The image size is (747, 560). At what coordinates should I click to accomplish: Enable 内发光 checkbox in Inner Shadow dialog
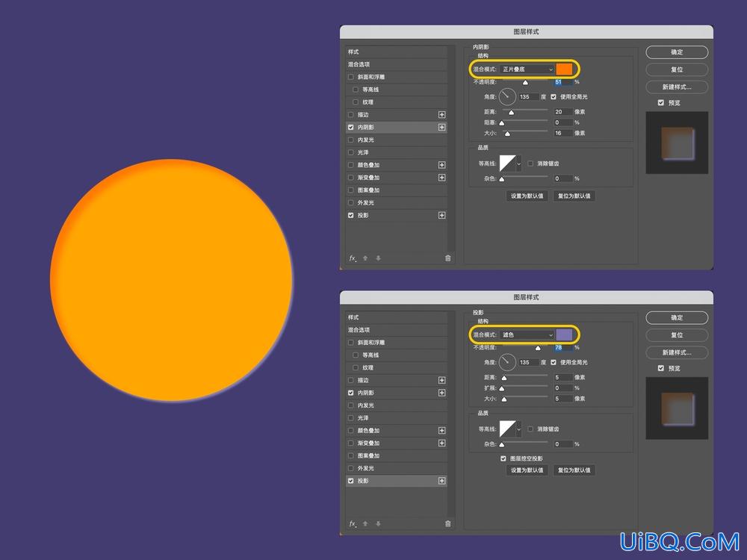click(351, 140)
